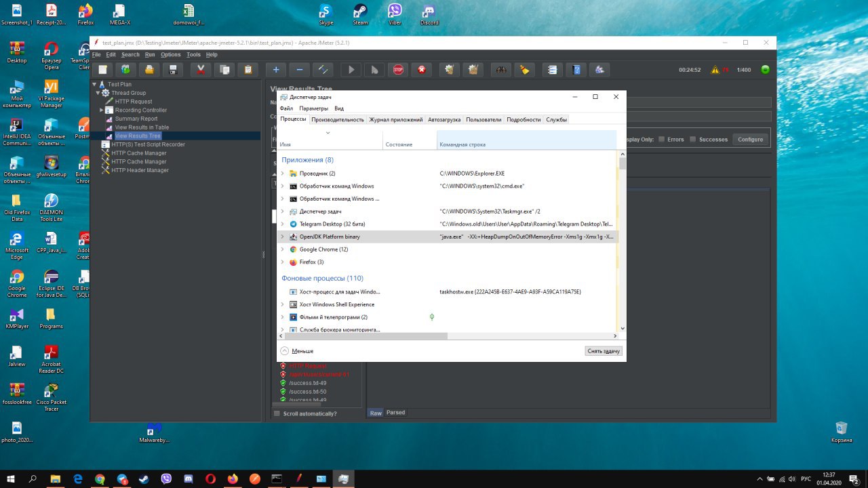Screen dimensions: 868x488
Task: Open Параметры menu in Task Manager
Action: (x=313, y=108)
